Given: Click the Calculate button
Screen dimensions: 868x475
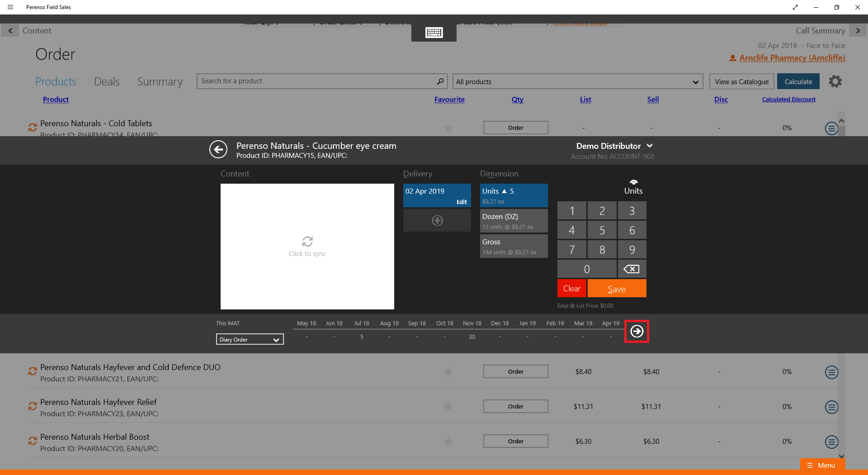Looking at the screenshot, I should (x=798, y=81).
